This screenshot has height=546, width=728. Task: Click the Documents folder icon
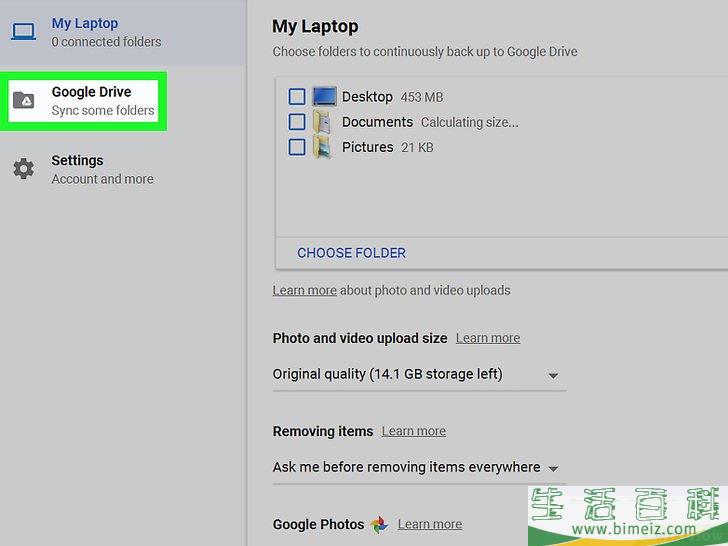click(322, 122)
